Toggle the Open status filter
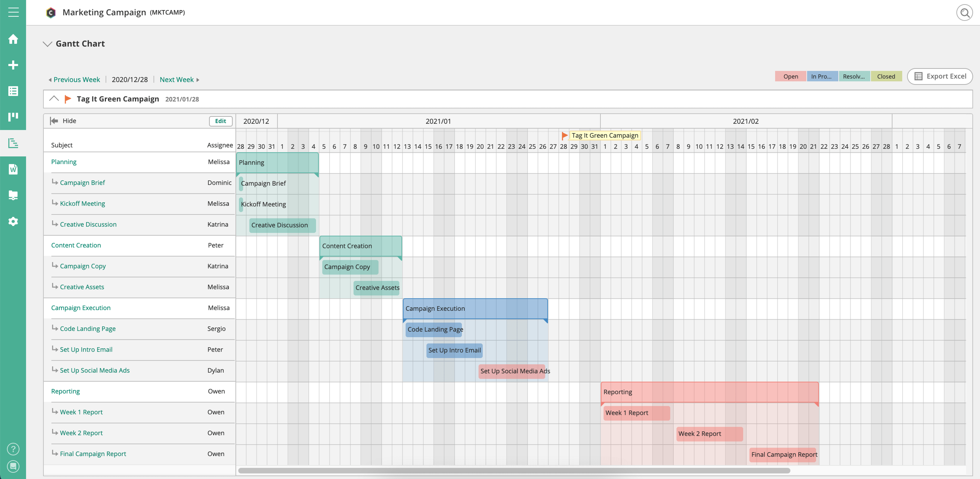The height and width of the screenshot is (479, 980). click(790, 76)
